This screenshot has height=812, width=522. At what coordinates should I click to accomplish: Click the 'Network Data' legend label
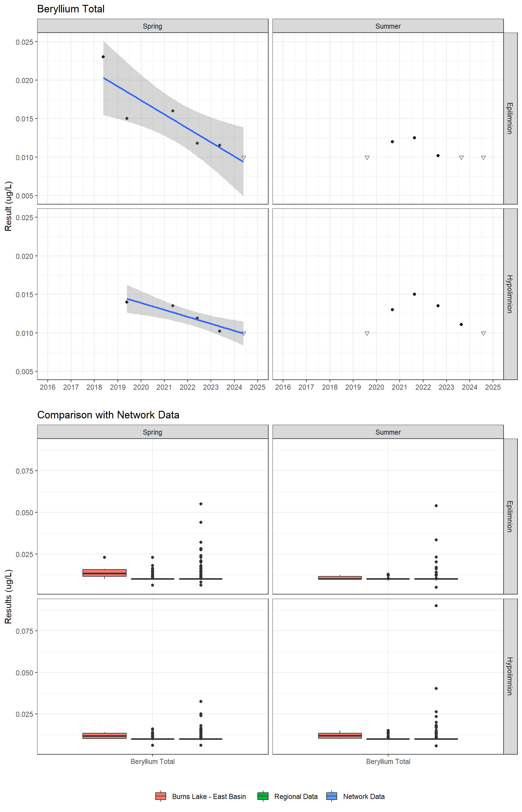(364, 796)
